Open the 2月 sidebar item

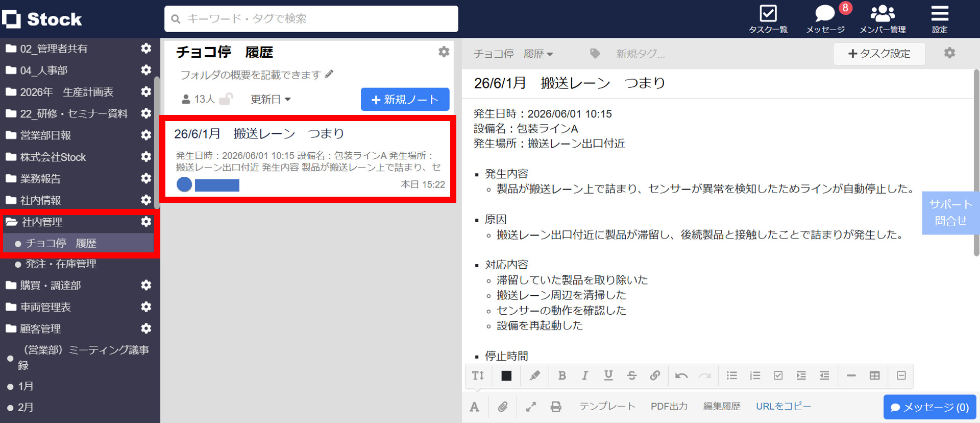[26, 407]
